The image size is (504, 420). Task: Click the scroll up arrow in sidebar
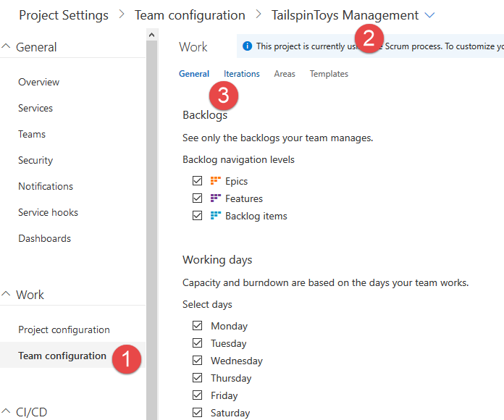click(152, 35)
